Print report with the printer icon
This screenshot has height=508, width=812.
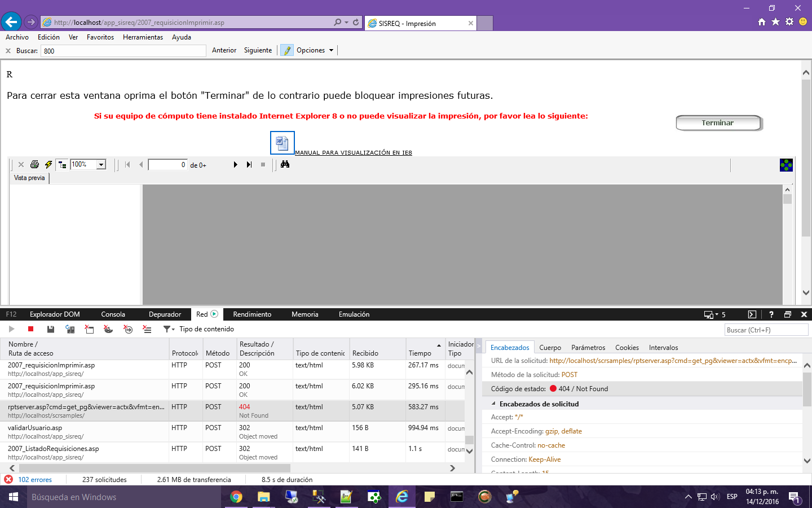tap(34, 164)
